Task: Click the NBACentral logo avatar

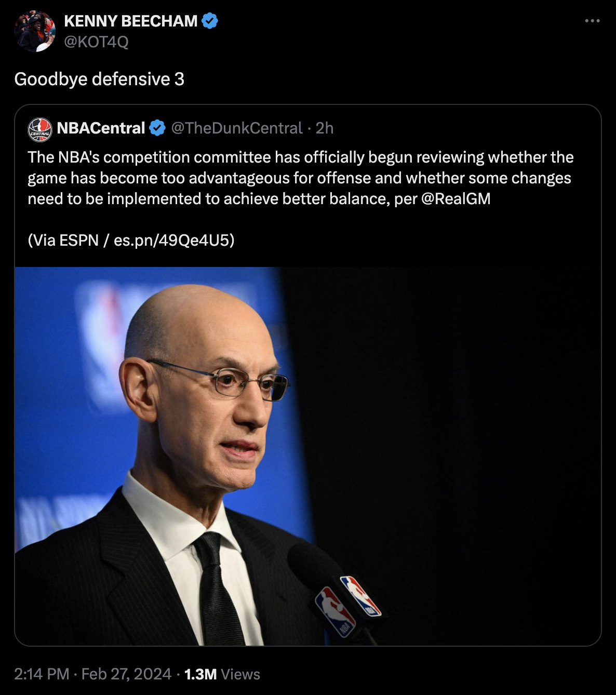Action: (40, 129)
